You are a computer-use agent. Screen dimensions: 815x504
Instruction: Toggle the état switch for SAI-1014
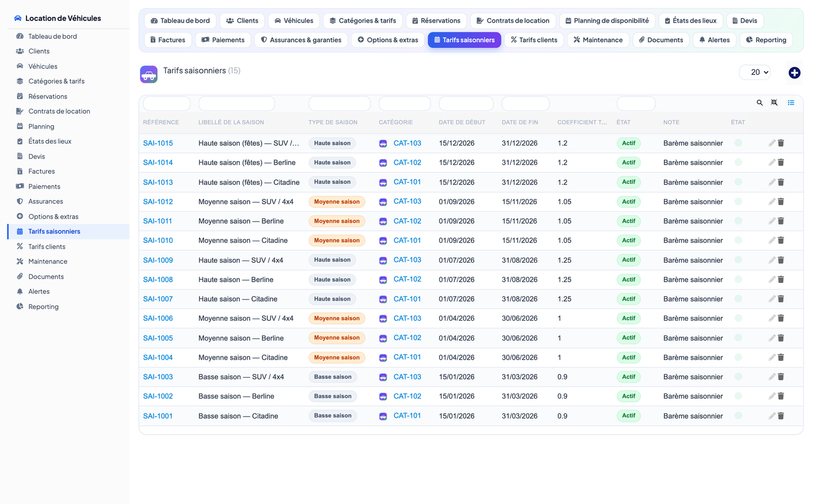point(738,162)
